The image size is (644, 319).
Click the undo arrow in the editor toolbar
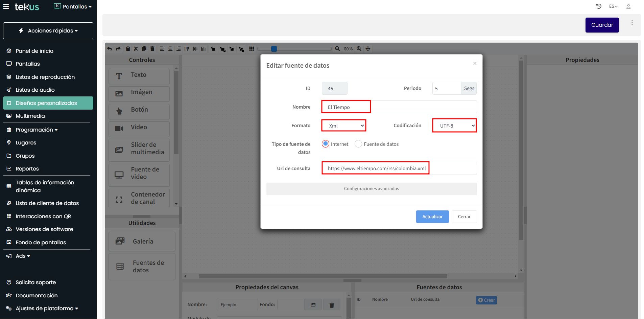(x=110, y=49)
